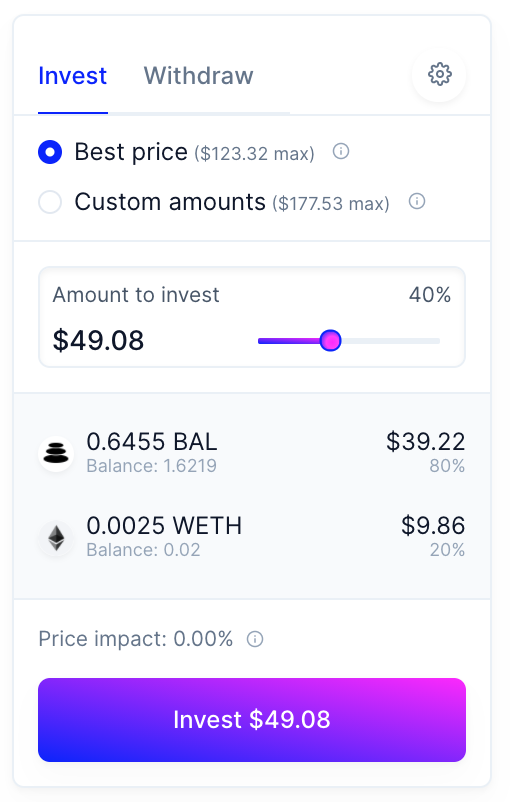Click the info icon next to Best price
The width and height of the screenshot is (510, 802).
341,151
